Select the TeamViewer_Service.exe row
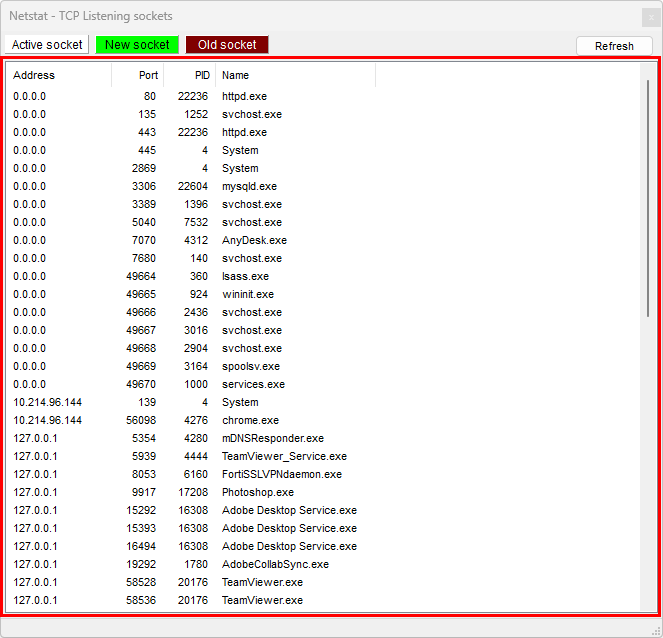The height and width of the screenshot is (638, 663). click(x=284, y=456)
